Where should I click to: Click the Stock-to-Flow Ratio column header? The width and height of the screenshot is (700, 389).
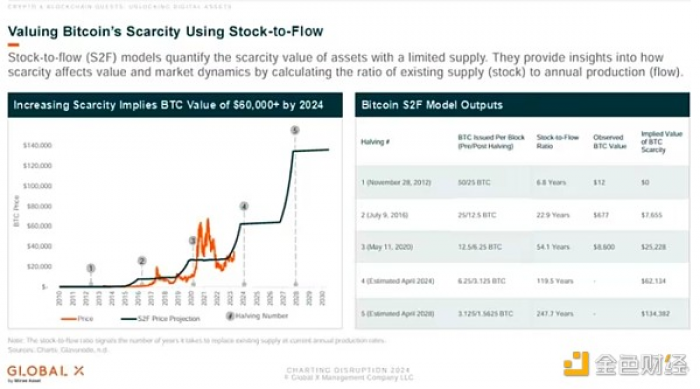point(558,142)
